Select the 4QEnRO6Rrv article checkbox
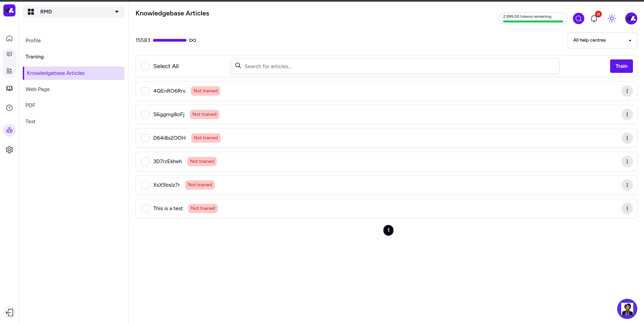Screen dimensions: 644x325 145,91
